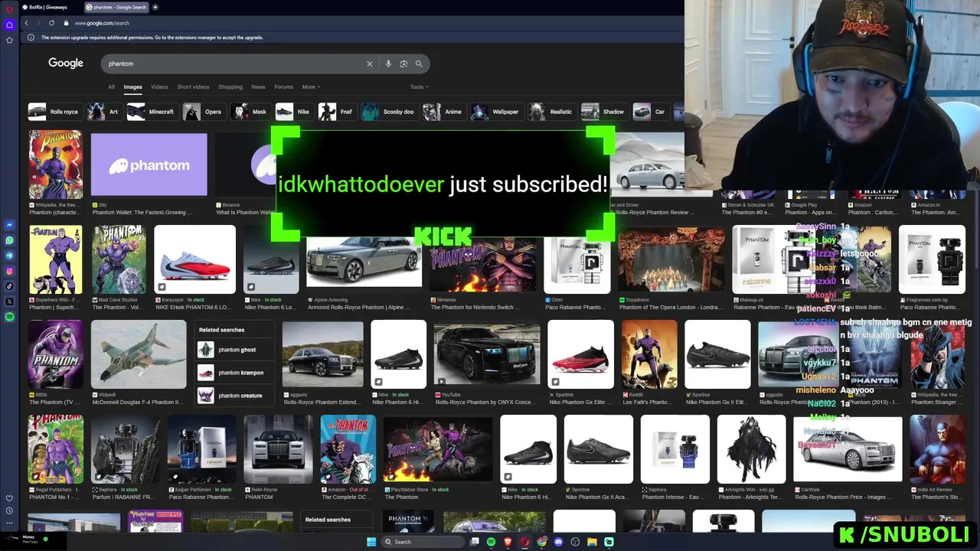The height and width of the screenshot is (551, 980).
Task: Click the Google search magnifier button
Action: click(x=419, y=64)
